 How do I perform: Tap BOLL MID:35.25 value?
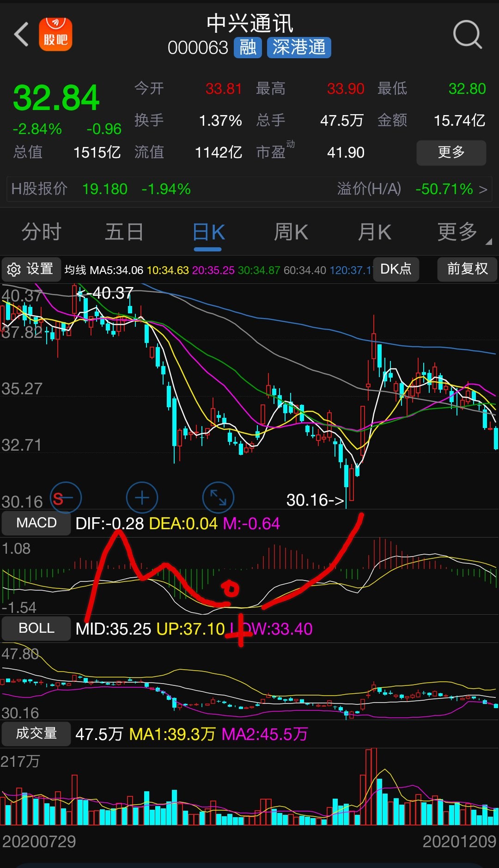[113, 629]
